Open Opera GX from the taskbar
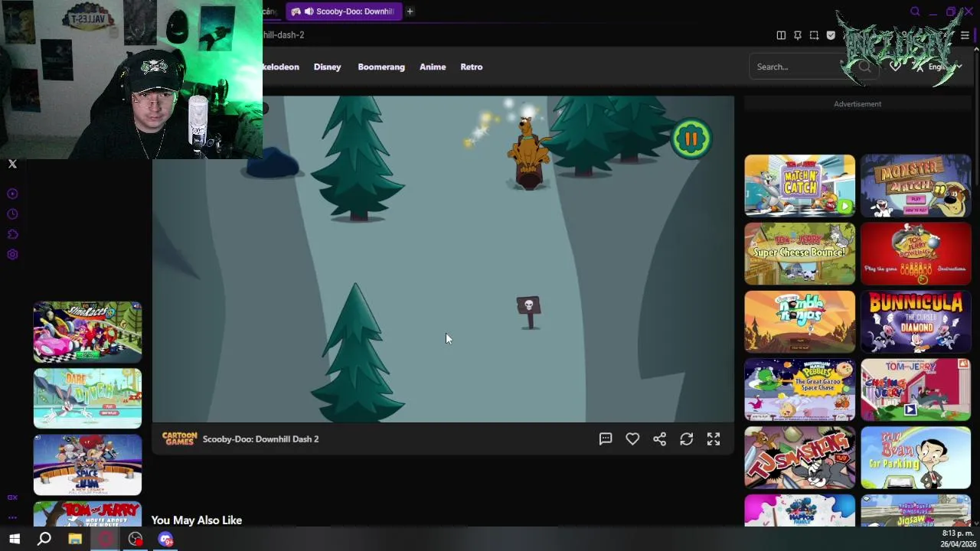Image resolution: width=980 pixels, height=551 pixels. (106, 539)
